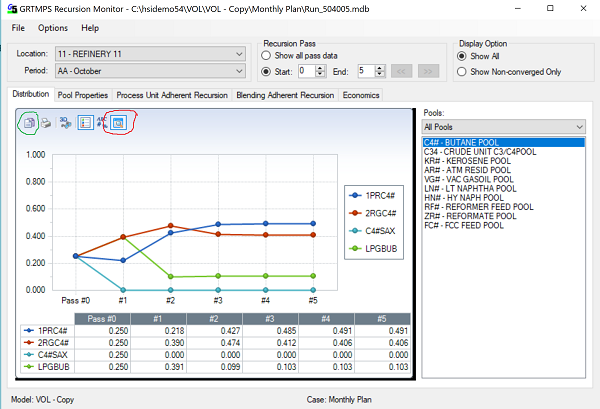Viewport: 600px width, 409px height.
Task: Open the Options menu
Action: [x=53, y=27]
